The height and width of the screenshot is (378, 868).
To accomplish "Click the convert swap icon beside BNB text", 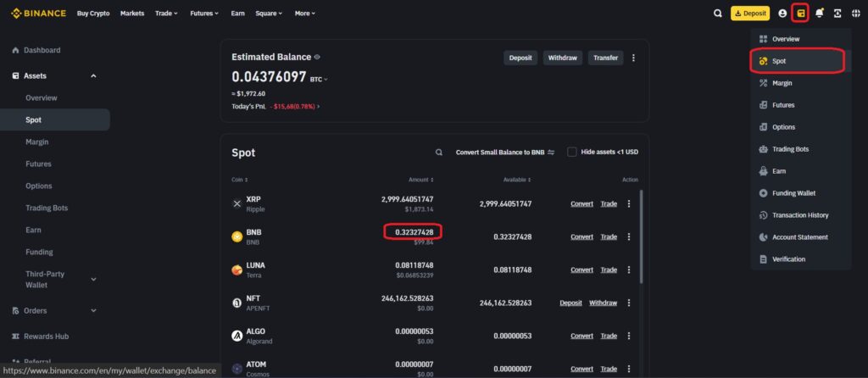I will (551, 153).
